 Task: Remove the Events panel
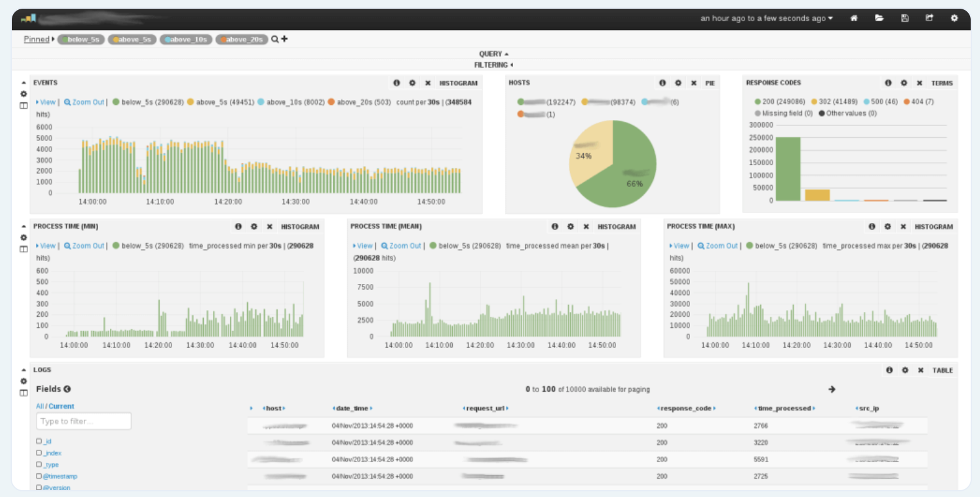point(428,83)
